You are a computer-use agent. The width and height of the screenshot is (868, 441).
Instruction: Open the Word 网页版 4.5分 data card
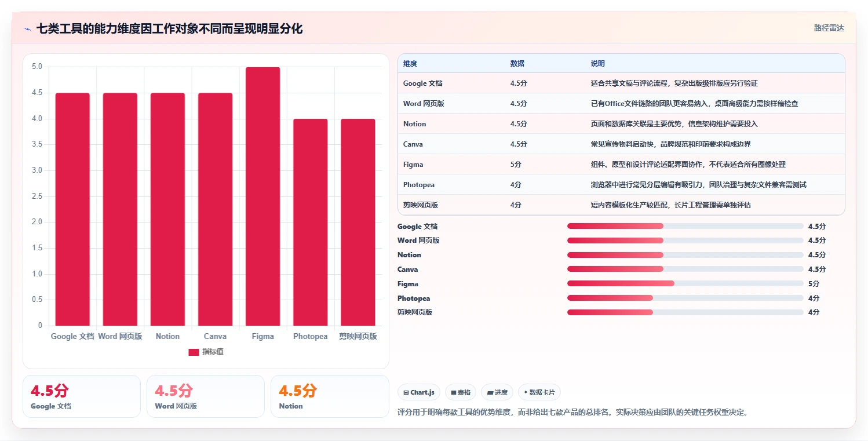(206, 396)
